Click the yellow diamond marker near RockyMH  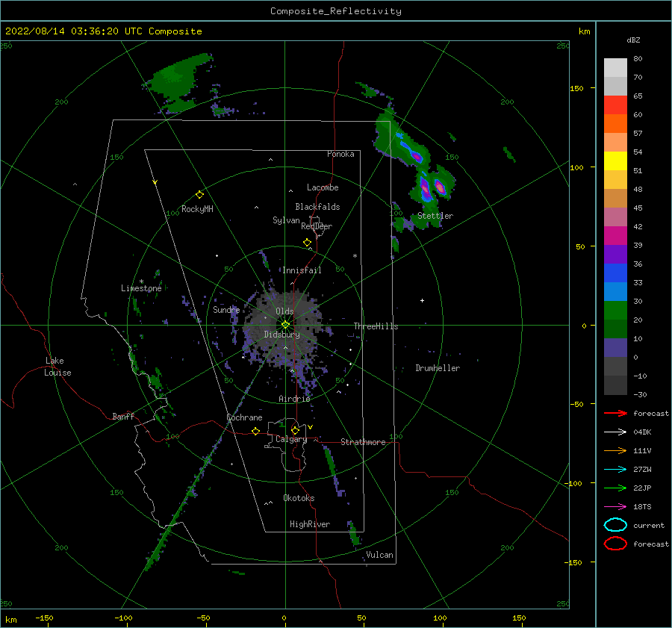199,195
